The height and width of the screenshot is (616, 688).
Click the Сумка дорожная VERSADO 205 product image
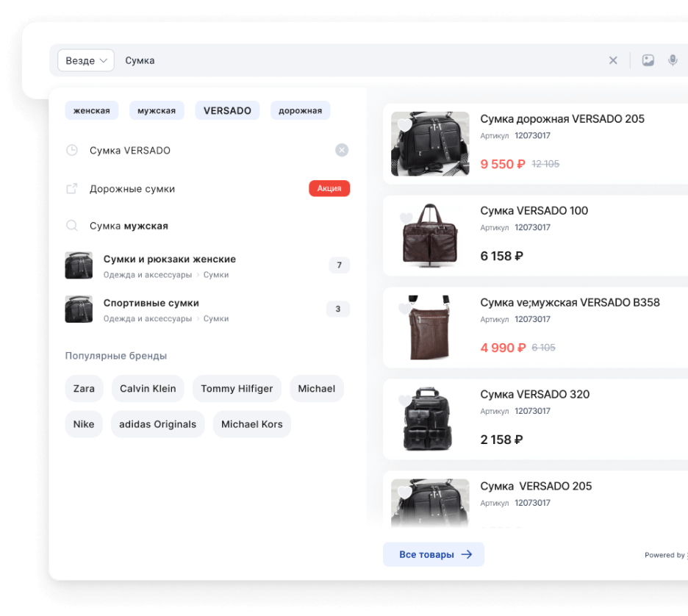pyautogui.click(x=430, y=144)
